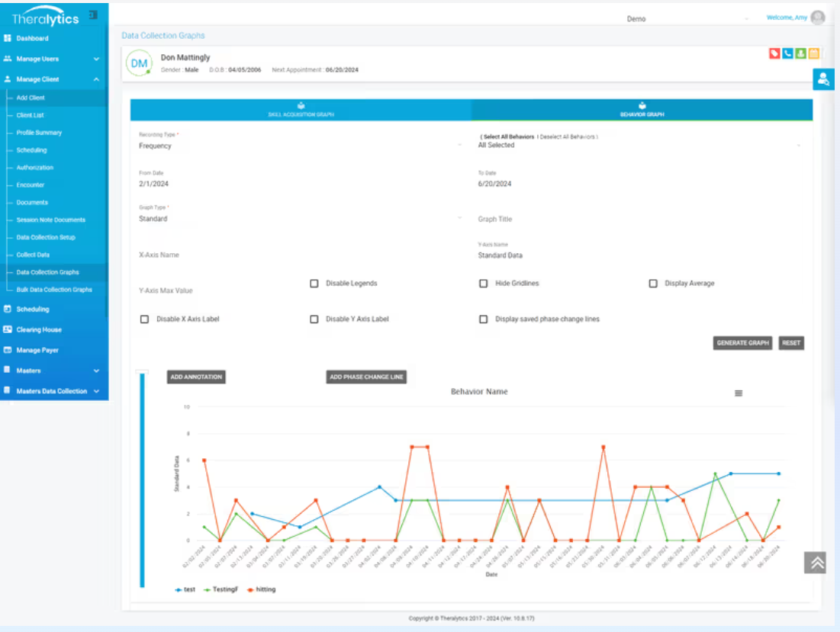Click the user avatar next to Welcome, Amy
The height and width of the screenshot is (632, 840).
coord(818,18)
